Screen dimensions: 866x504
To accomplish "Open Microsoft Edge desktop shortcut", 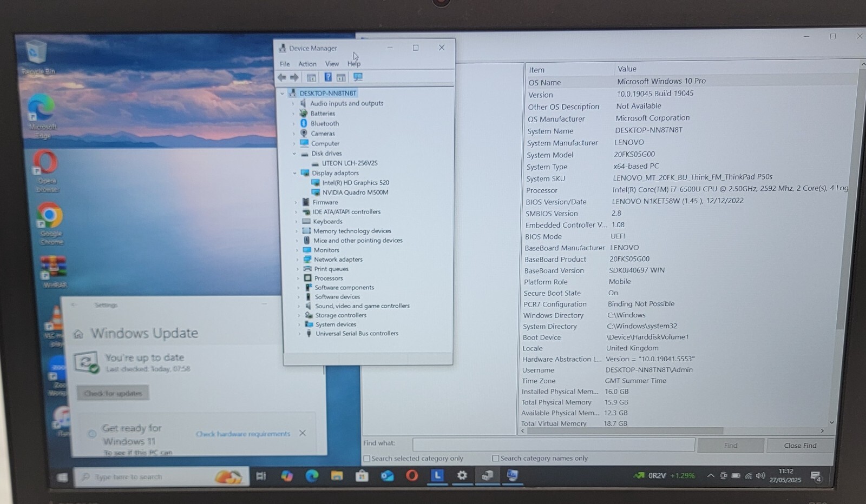I will point(42,116).
